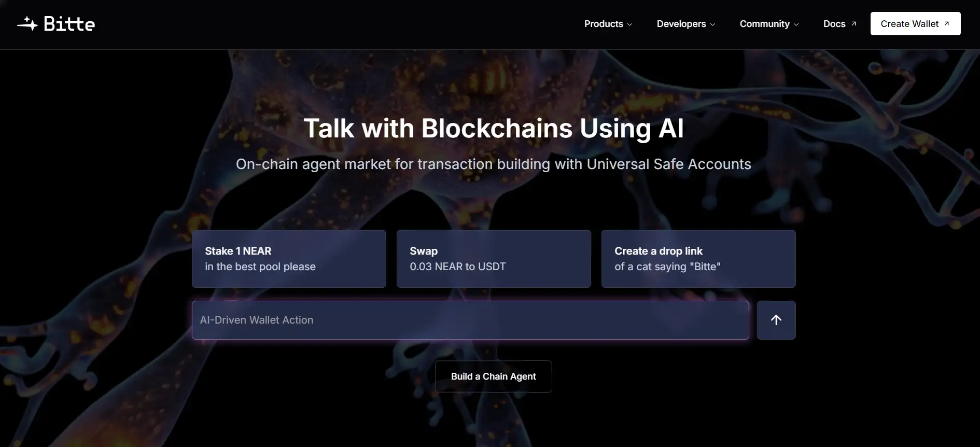Click the On-chain agent market subtitle text
The height and width of the screenshot is (447, 980).
pos(494,164)
